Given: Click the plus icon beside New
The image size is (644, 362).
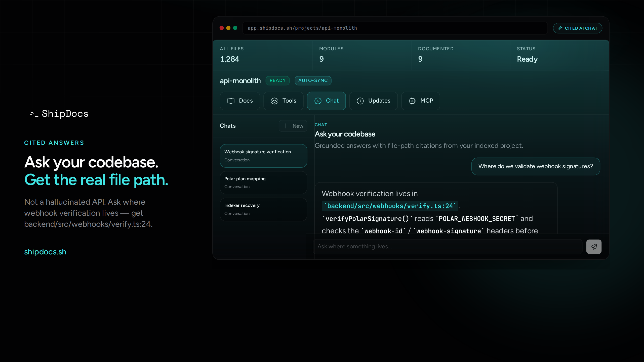Looking at the screenshot, I should 286,126.
